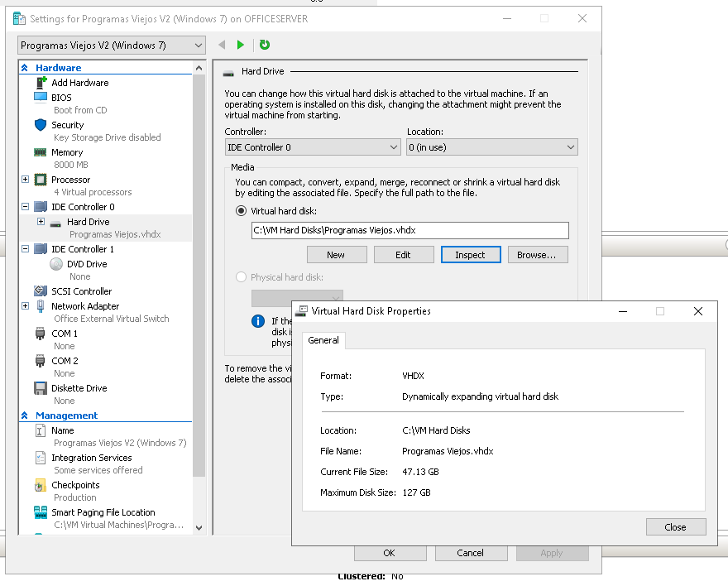728x586 pixels.
Task: Open the Location dropdown showing 0 (in use)
Action: (491, 146)
